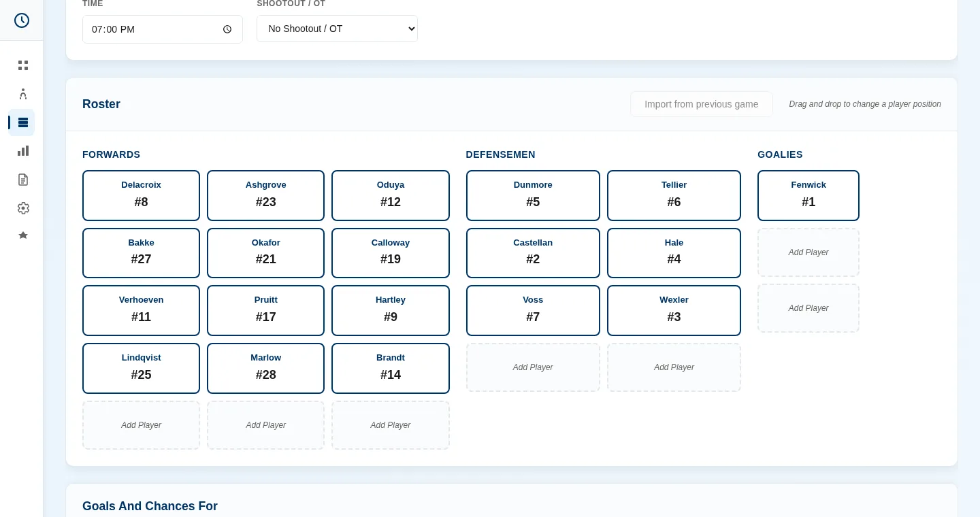
Task: Select the Fenwick #1 goalie card
Action: pos(808,195)
